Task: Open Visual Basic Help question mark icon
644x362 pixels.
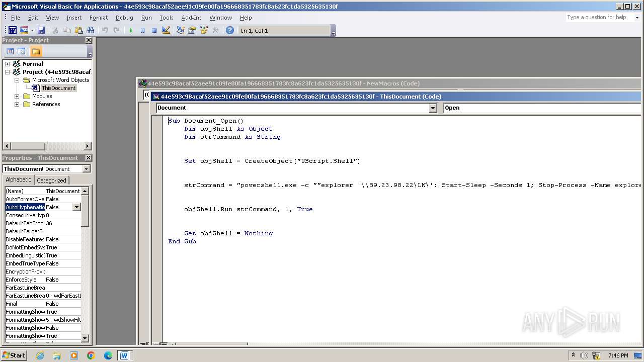Action: [x=229, y=31]
